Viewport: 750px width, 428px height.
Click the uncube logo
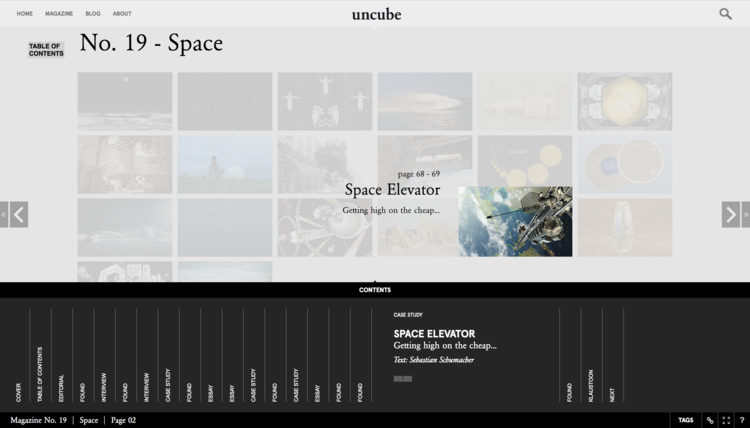tap(376, 15)
